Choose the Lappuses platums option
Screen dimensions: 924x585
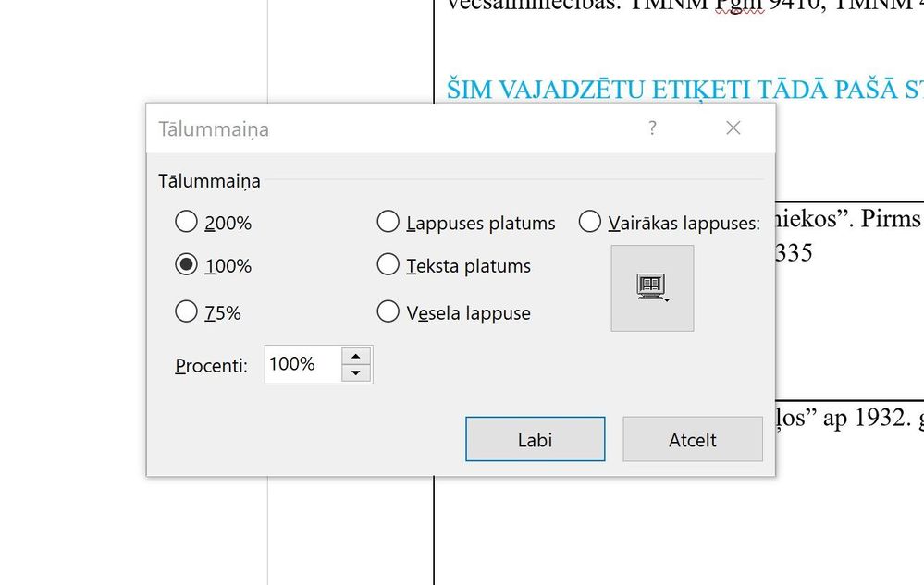(388, 222)
